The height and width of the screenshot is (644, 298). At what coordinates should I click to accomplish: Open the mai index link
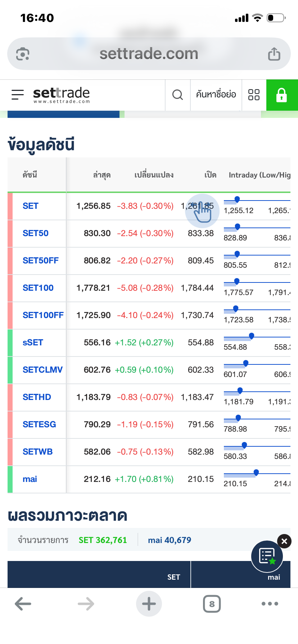(x=30, y=479)
